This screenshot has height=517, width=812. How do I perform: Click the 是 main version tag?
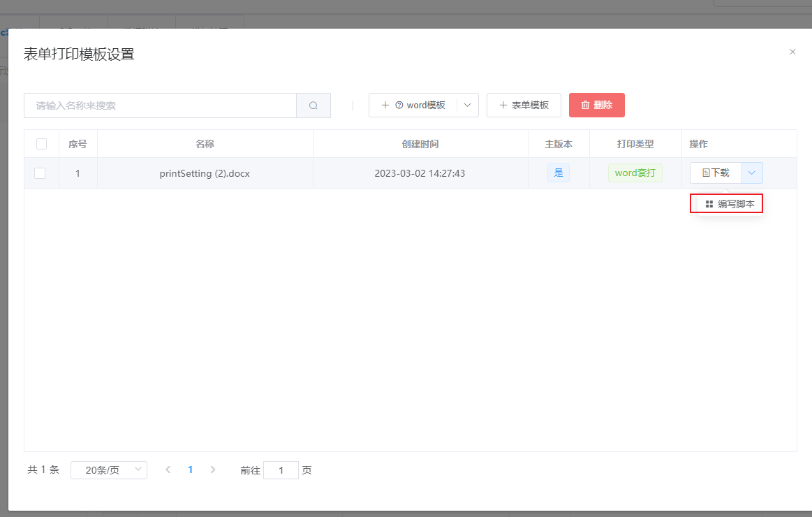click(x=558, y=173)
